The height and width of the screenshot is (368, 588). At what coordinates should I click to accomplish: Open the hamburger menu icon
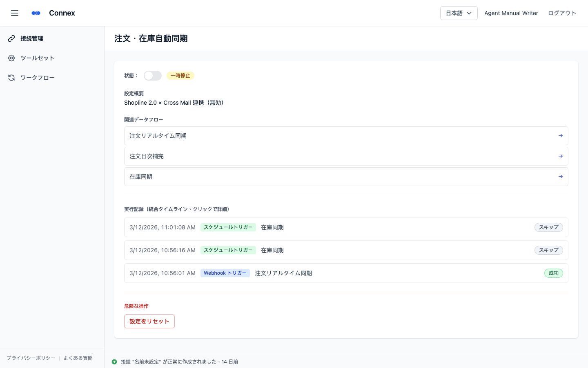[15, 13]
